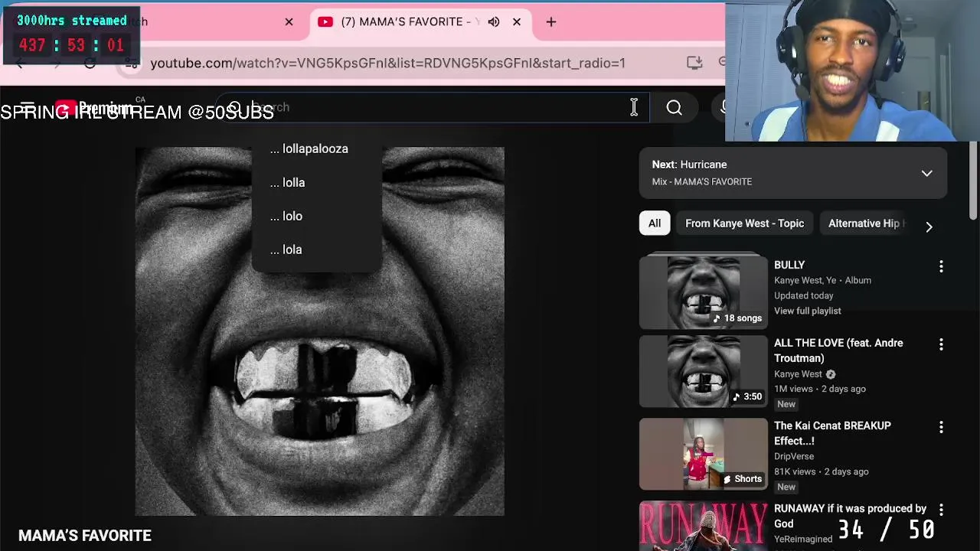Image resolution: width=980 pixels, height=551 pixels.
Task: Select From Kanye West - Topic chip
Action: coord(744,223)
